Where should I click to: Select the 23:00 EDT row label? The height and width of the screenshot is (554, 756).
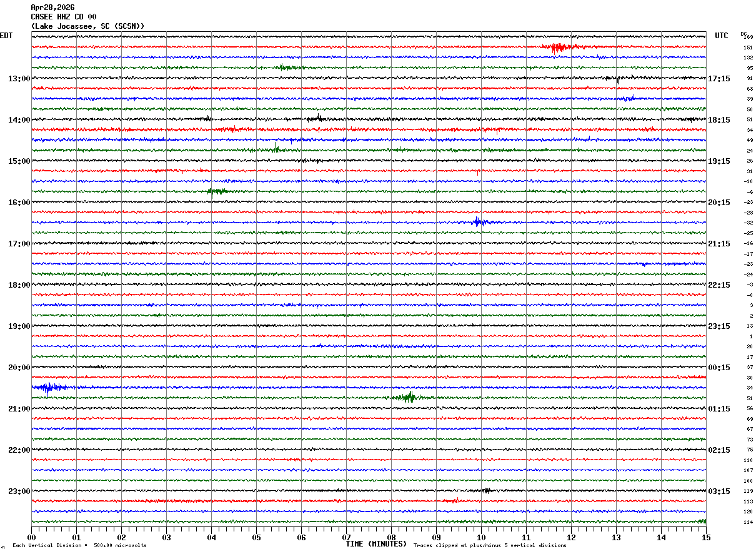(19, 491)
